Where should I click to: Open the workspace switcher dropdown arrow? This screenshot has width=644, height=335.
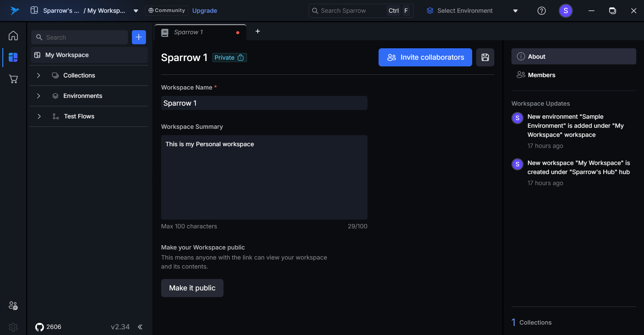[136, 11]
